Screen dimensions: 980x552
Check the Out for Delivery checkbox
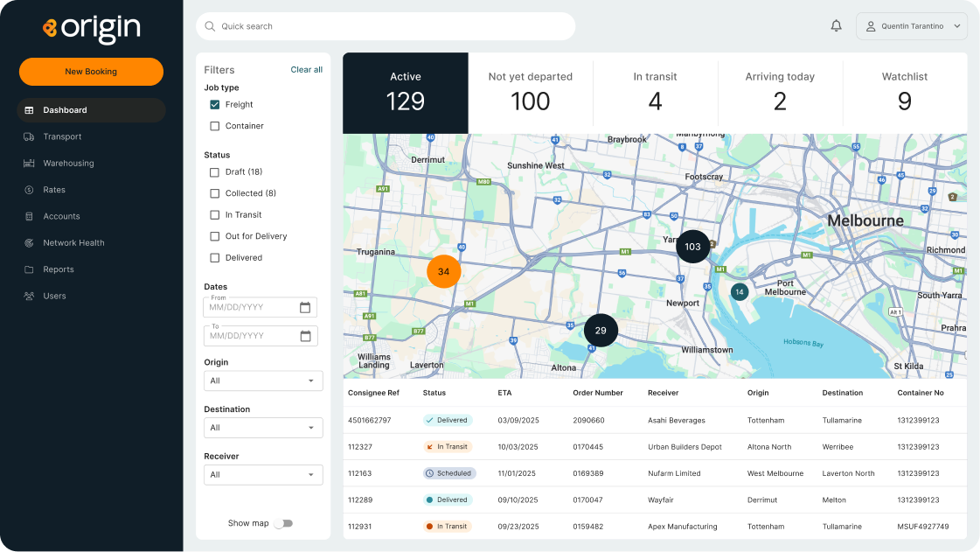pyautogui.click(x=215, y=236)
